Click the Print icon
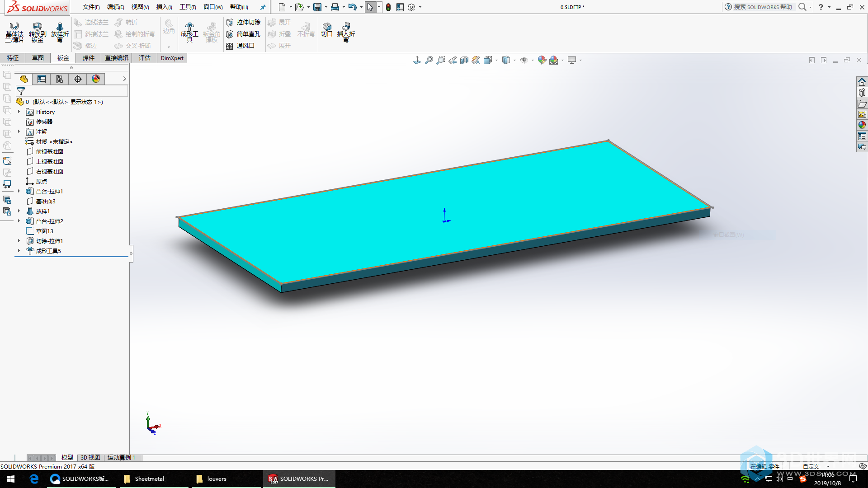This screenshot has width=868, height=488. pyautogui.click(x=335, y=7)
